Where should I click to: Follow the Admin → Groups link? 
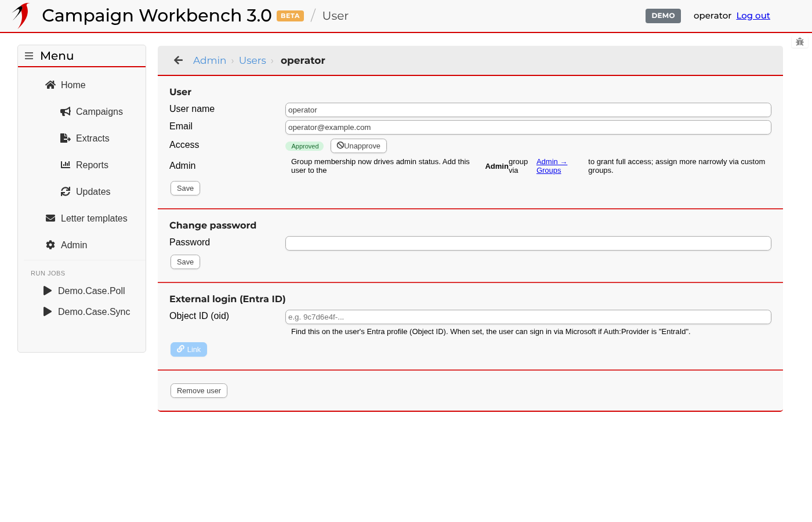pyautogui.click(x=552, y=166)
